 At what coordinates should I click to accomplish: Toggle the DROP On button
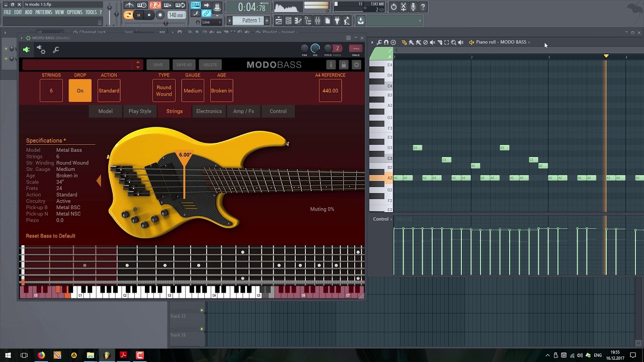(x=80, y=90)
